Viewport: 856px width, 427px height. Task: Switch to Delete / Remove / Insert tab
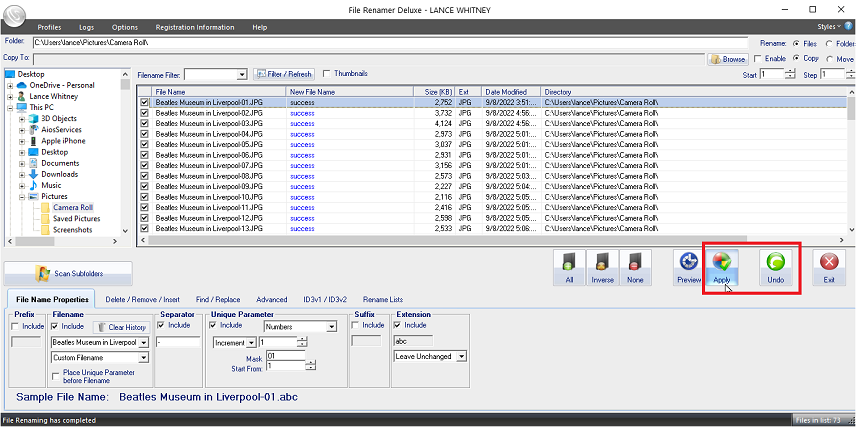pyautogui.click(x=142, y=299)
